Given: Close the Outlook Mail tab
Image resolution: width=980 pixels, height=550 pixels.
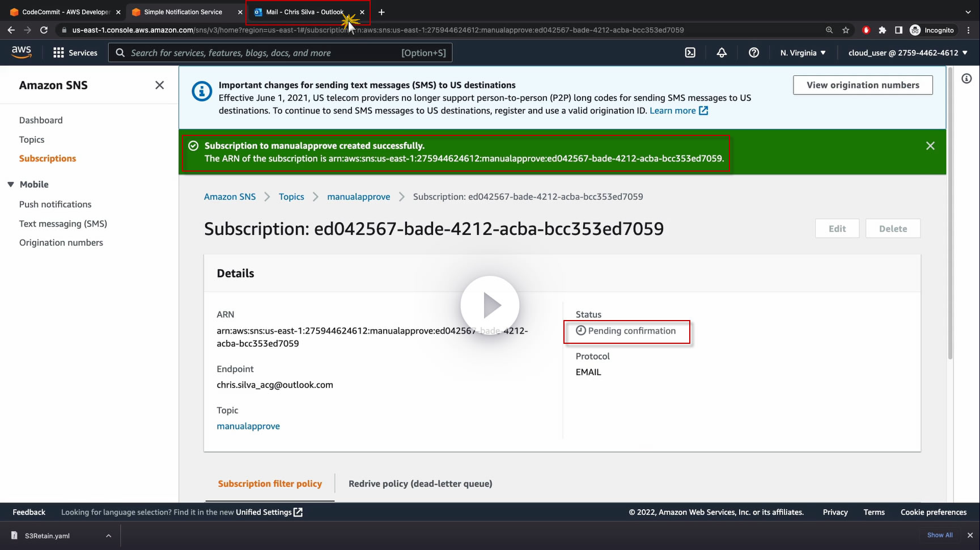Looking at the screenshot, I should tap(362, 12).
